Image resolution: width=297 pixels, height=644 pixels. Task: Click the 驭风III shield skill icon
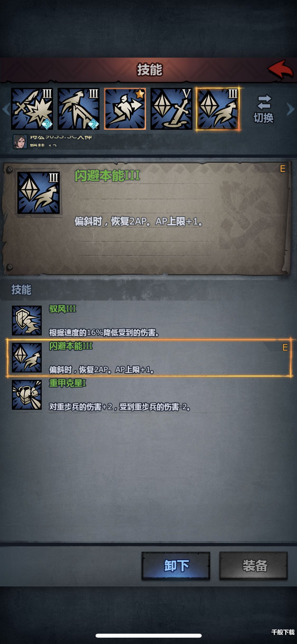tap(27, 320)
